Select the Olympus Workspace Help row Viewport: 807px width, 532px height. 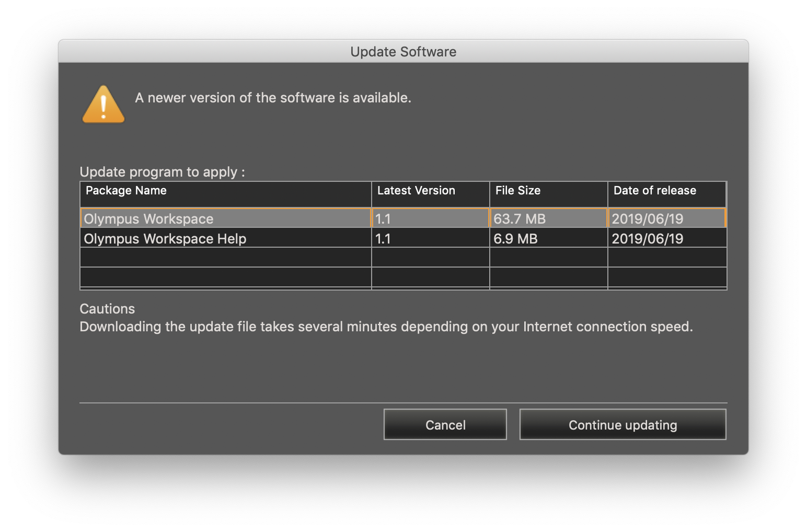click(403, 238)
